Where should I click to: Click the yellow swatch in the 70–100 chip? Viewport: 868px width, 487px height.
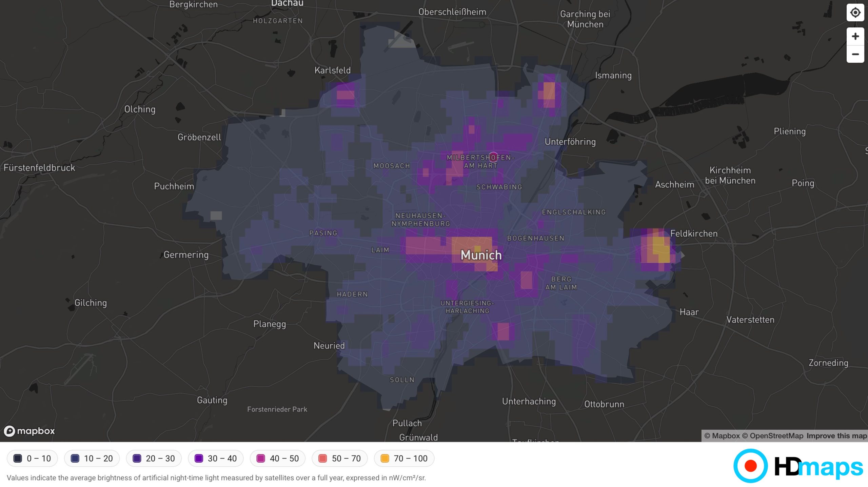coord(385,458)
